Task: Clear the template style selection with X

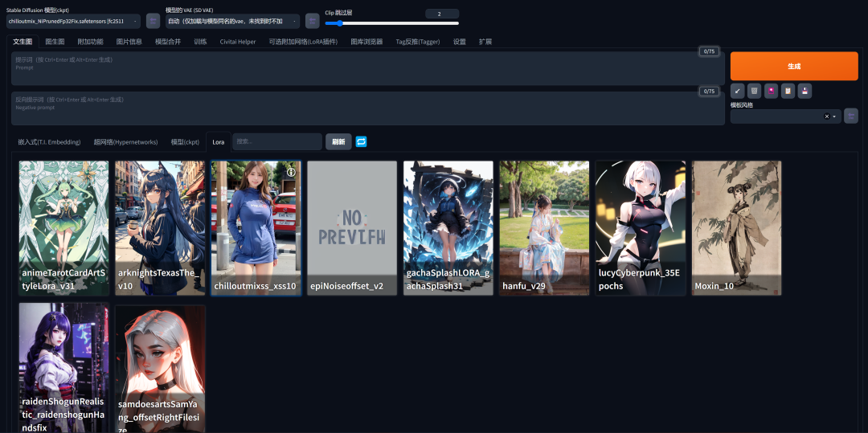Action: coord(827,116)
